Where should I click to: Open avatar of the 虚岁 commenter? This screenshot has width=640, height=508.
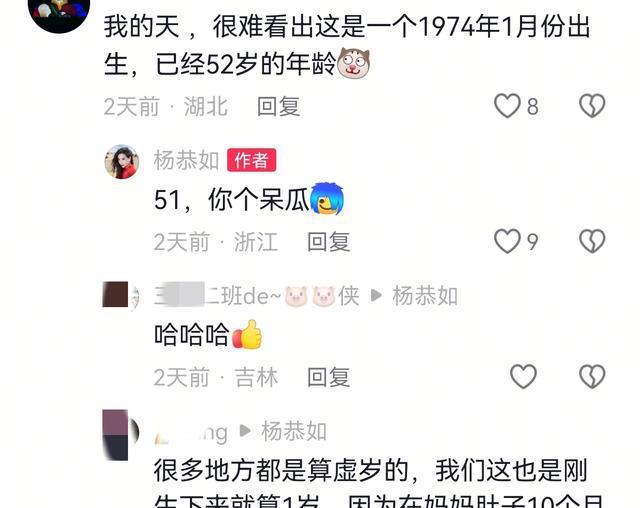121,435
